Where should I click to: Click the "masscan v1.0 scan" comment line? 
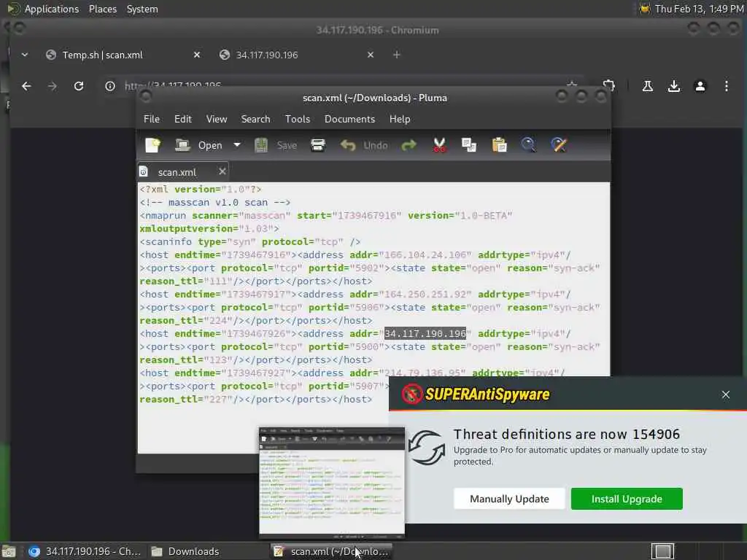pos(215,203)
